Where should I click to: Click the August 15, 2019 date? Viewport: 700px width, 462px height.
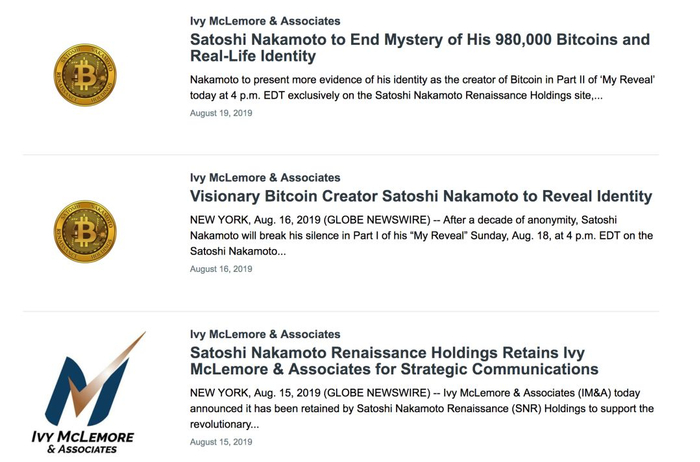[221, 442]
